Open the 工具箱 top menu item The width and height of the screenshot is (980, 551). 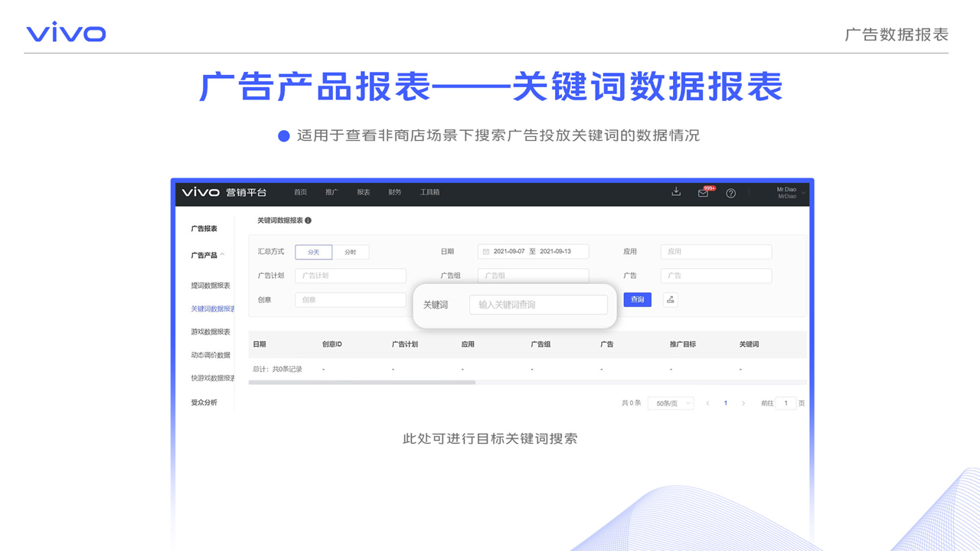pos(430,192)
